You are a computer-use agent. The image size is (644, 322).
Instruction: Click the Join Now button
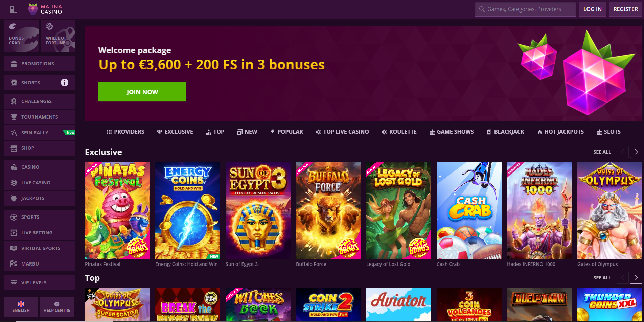pyautogui.click(x=142, y=92)
